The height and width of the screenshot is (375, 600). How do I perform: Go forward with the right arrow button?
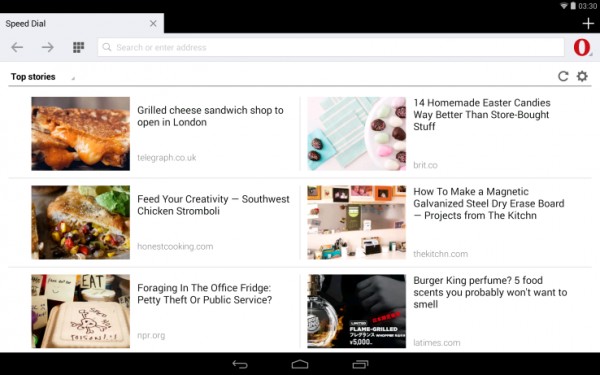[x=48, y=47]
